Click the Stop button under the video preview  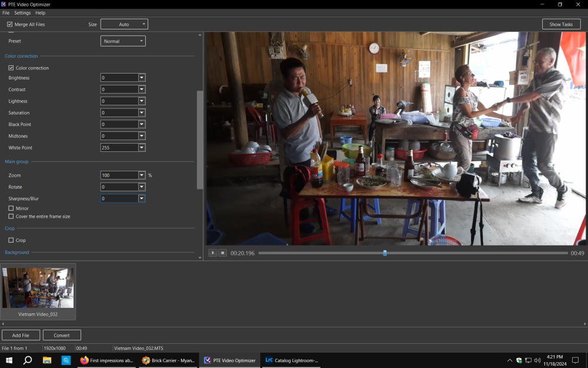pos(222,253)
